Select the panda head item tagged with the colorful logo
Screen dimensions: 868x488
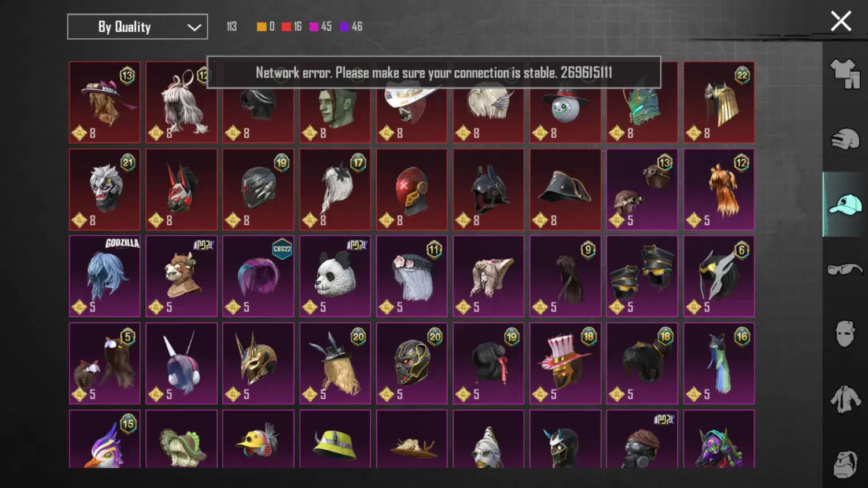(x=335, y=276)
